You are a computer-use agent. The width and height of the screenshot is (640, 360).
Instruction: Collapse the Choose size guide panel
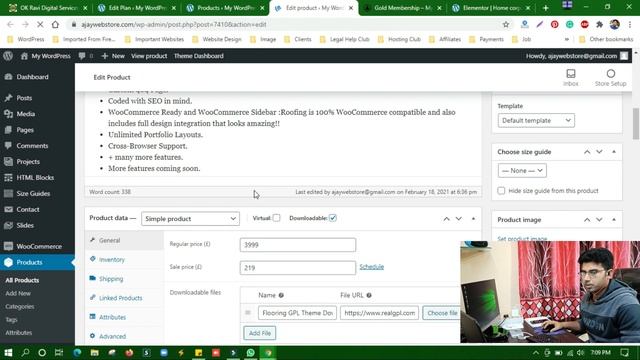[x=614, y=152]
